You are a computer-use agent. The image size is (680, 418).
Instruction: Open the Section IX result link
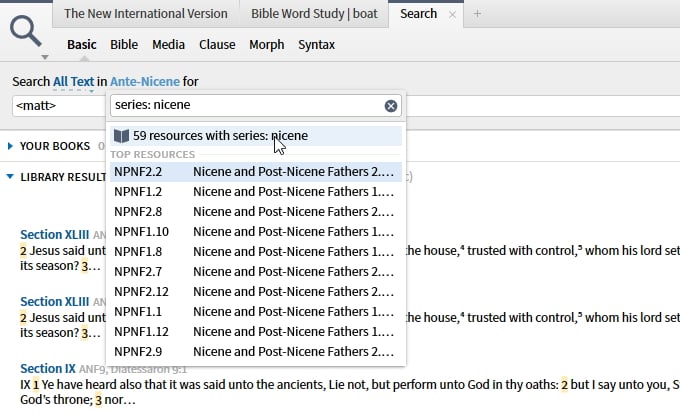pos(48,369)
